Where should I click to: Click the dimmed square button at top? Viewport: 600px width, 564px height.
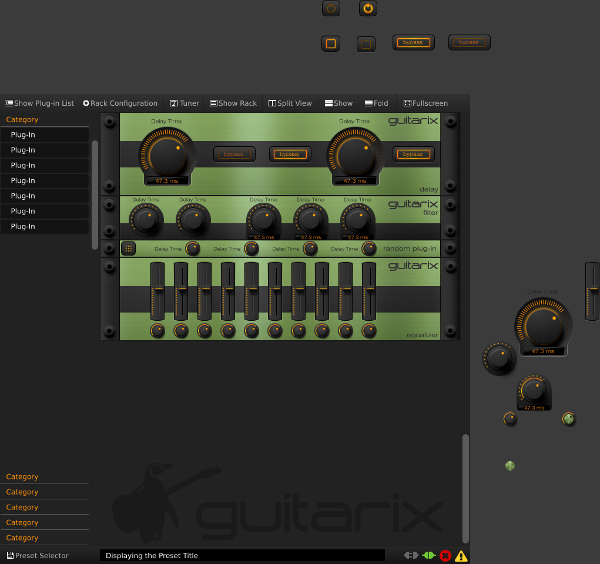[366, 44]
